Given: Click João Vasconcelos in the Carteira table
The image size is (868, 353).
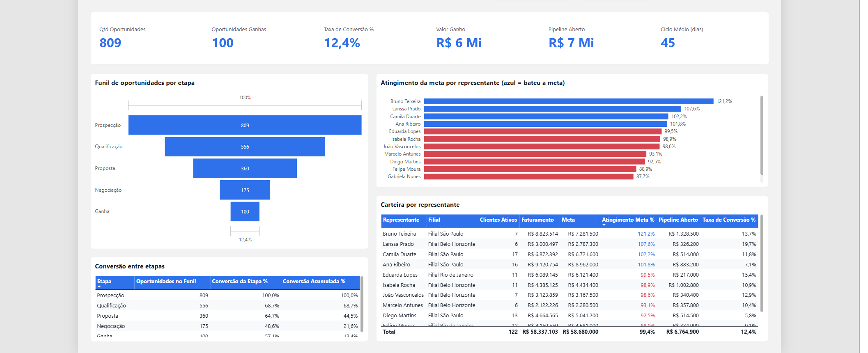Looking at the screenshot, I should 403,295.
